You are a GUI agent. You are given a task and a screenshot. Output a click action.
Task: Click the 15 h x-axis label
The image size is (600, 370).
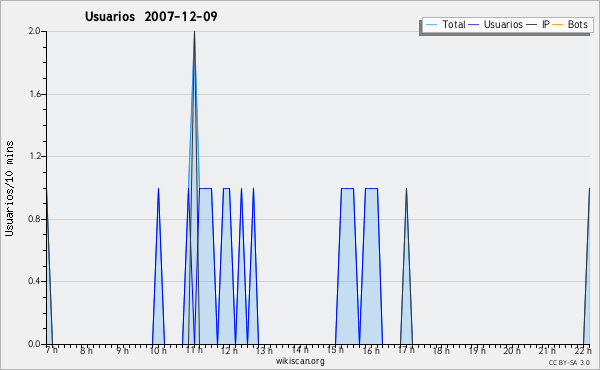[335, 350]
